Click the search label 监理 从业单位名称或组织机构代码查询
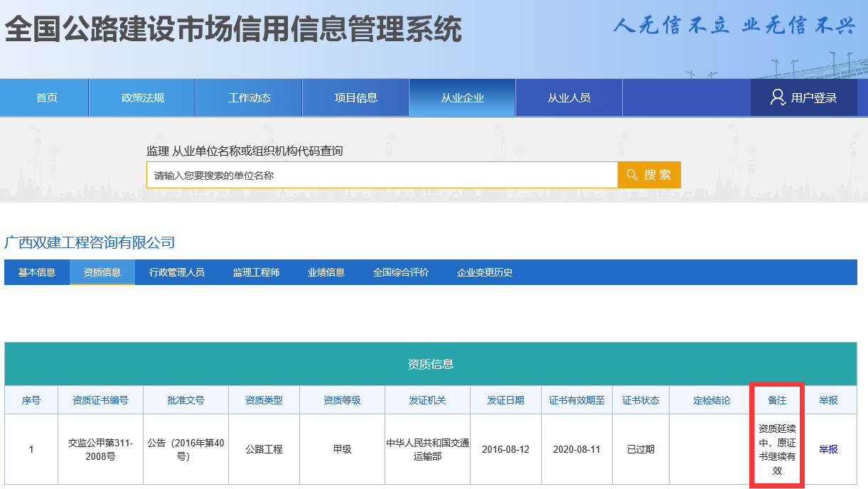Screen dimensions: 868x489 (245, 151)
